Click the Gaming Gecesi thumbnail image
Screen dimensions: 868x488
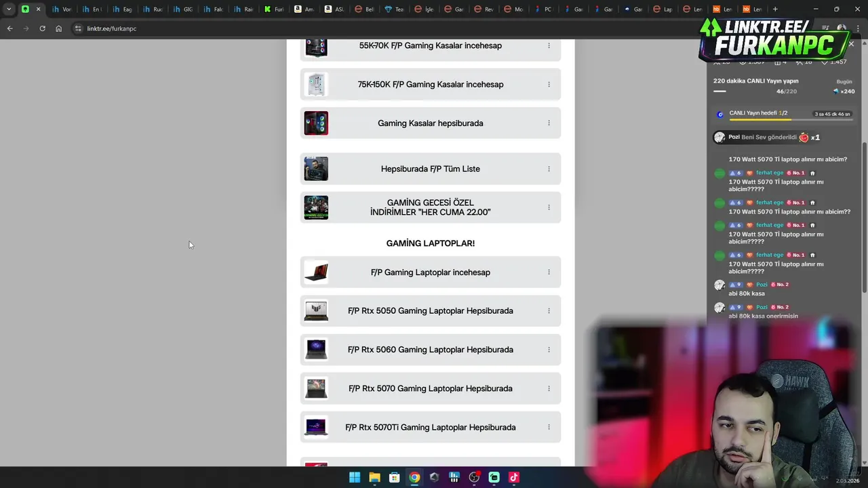[x=316, y=207]
